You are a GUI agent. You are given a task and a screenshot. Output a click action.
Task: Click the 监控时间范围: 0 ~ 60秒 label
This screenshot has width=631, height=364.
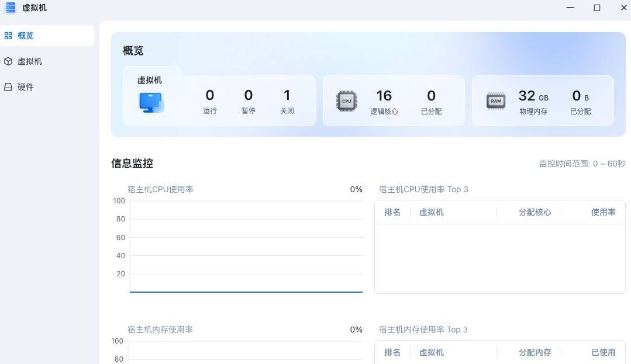point(582,164)
